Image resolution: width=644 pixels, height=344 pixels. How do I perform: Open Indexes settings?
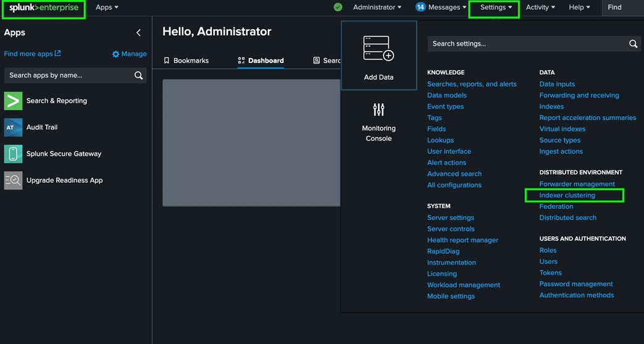click(x=551, y=106)
